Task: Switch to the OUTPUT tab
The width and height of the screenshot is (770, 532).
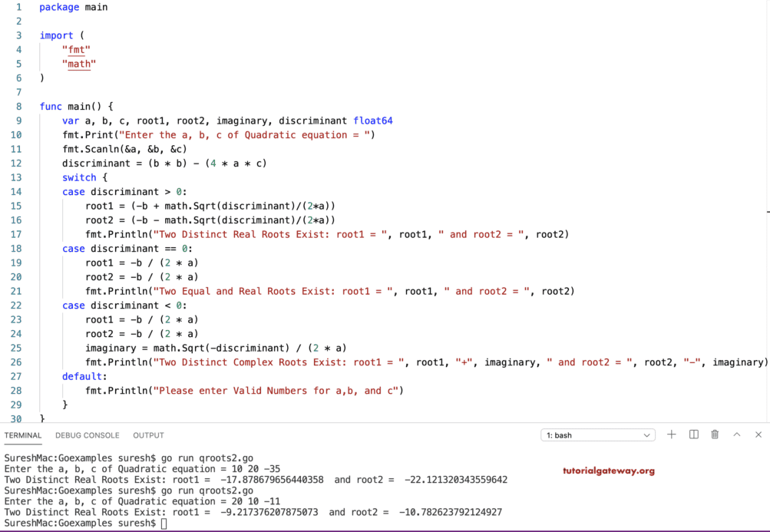Action: (x=147, y=435)
